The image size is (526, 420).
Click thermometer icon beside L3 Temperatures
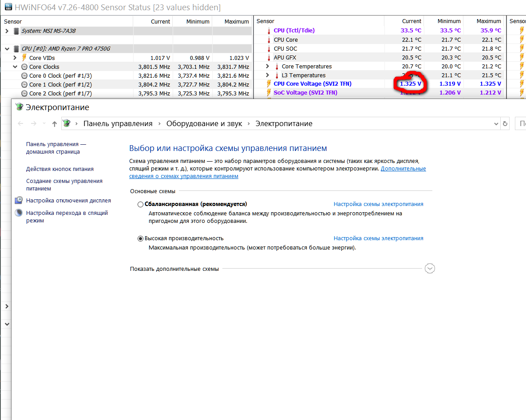277,75
